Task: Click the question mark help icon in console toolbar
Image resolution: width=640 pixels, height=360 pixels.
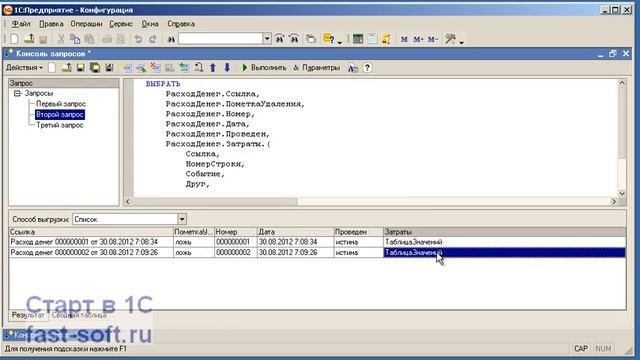Action: (x=367, y=68)
